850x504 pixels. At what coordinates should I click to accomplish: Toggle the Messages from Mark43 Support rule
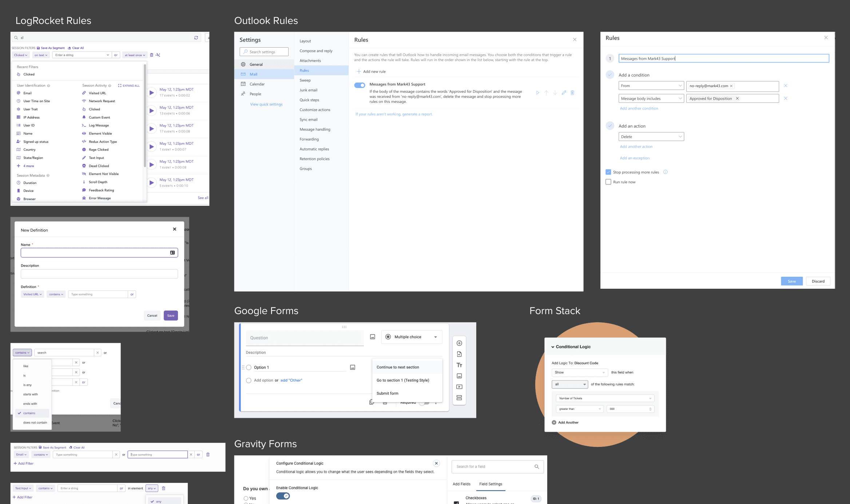click(360, 85)
